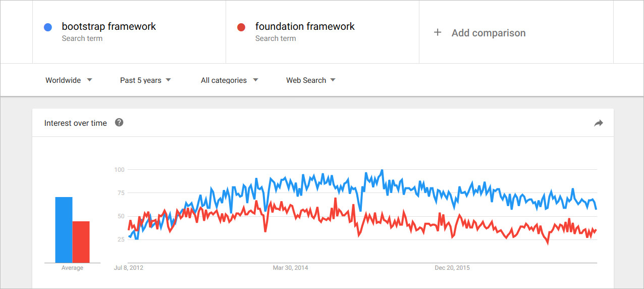Image resolution: width=644 pixels, height=289 pixels.
Task: Click the 100 value on the y-axis
Action: click(119, 170)
